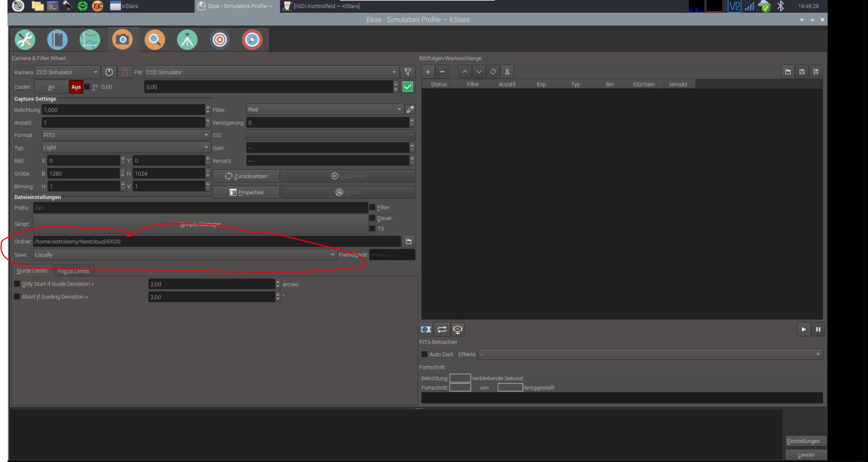Open the FW CCD Simulator dropdown

coord(271,72)
